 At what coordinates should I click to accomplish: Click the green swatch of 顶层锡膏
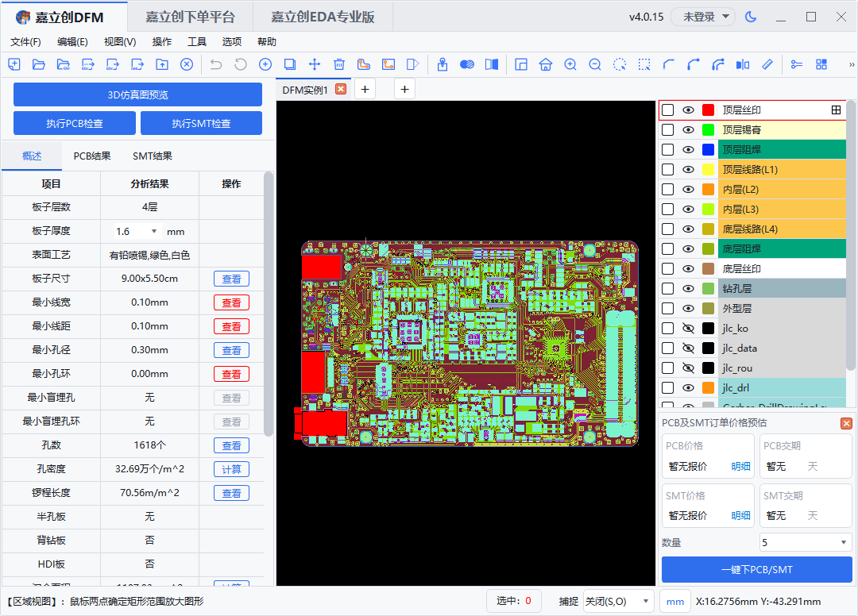pos(708,129)
